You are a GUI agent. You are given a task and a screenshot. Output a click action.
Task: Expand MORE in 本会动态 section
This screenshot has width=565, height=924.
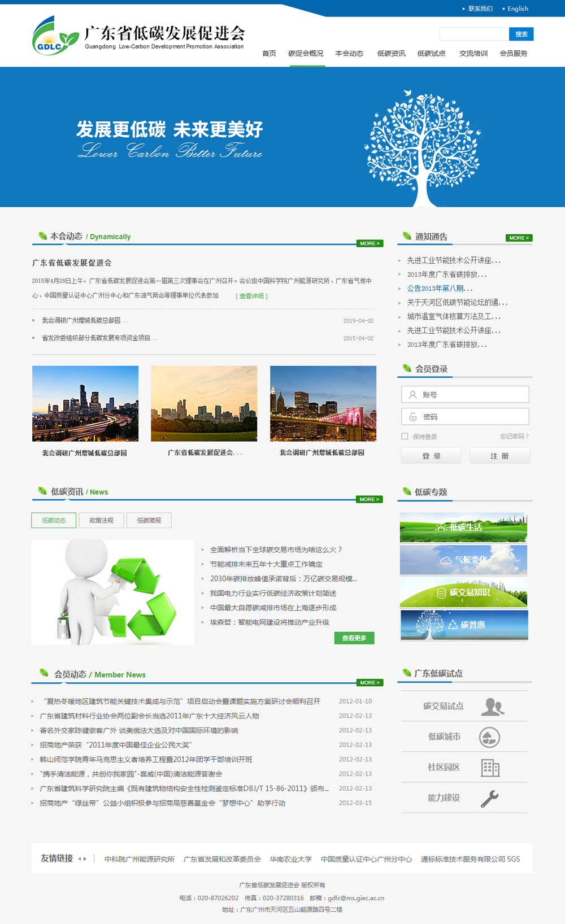pyautogui.click(x=370, y=243)
